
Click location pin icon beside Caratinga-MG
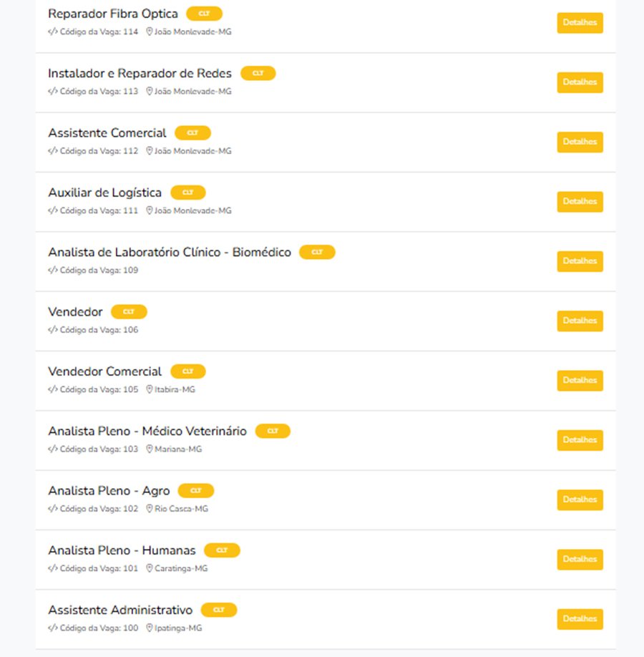pos(150,569)
